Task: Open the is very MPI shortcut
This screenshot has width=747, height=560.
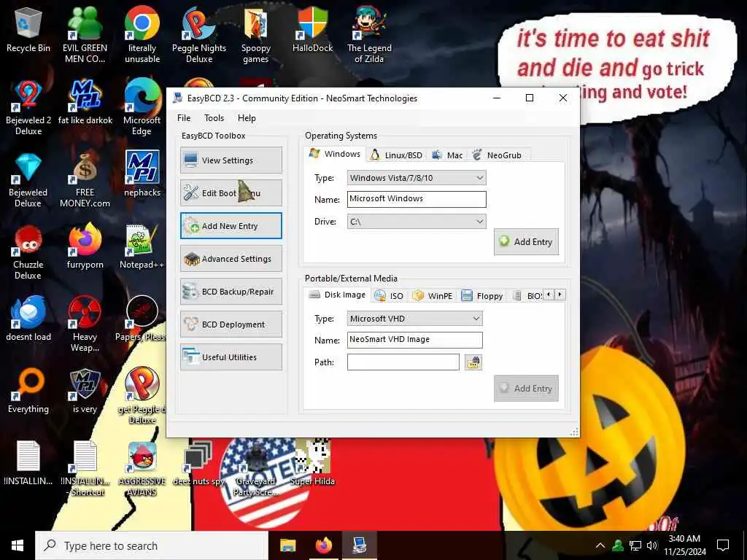Action: point(85,391)
